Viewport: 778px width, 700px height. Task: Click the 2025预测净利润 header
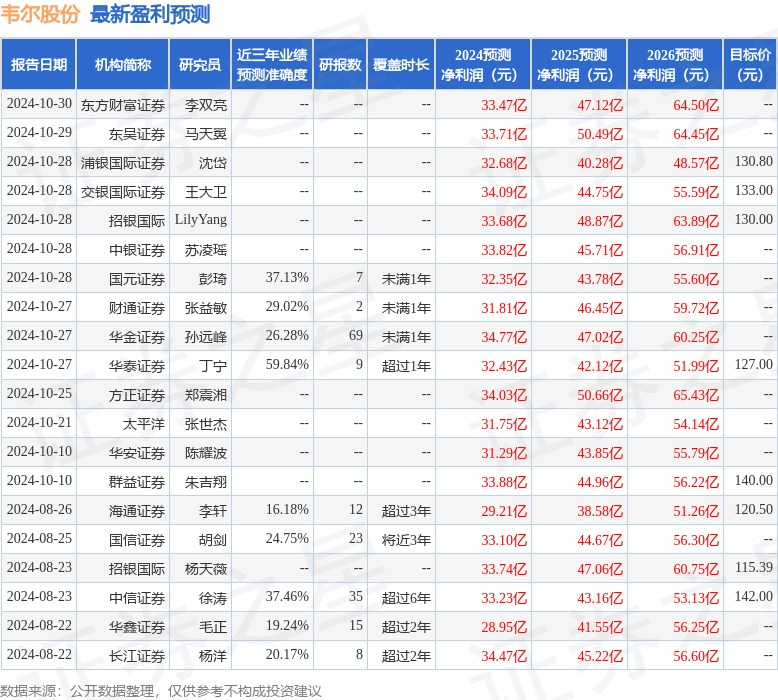(579, 64)
